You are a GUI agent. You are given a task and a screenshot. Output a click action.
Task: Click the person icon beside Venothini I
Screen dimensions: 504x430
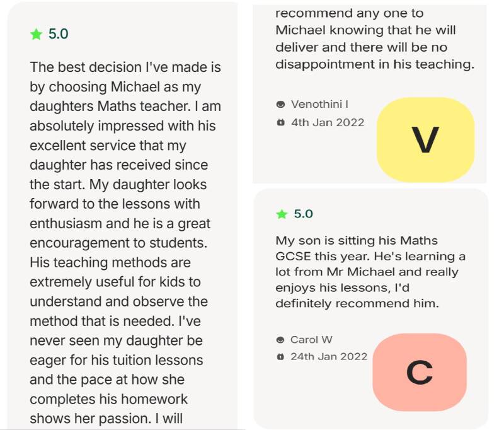[x=280, y=104]
